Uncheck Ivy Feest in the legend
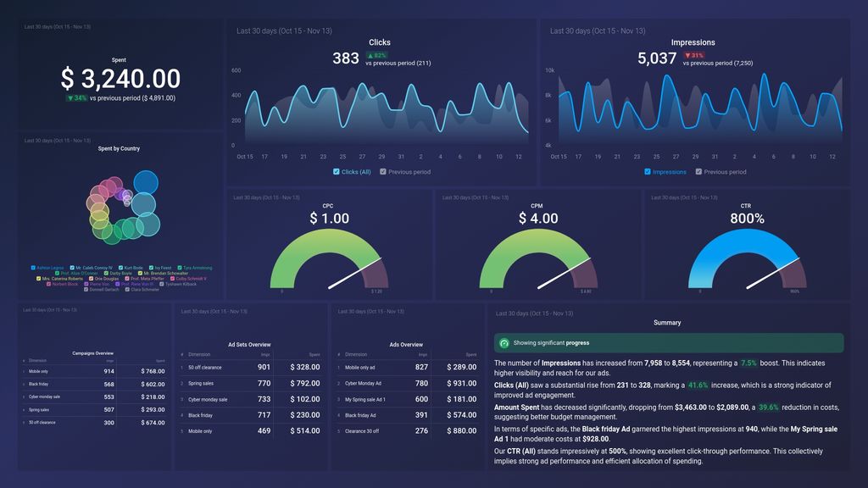 coord(151,268)
